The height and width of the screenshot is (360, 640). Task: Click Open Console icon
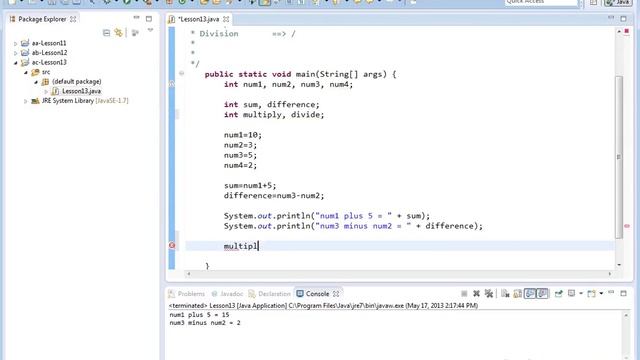click(591, 293)
